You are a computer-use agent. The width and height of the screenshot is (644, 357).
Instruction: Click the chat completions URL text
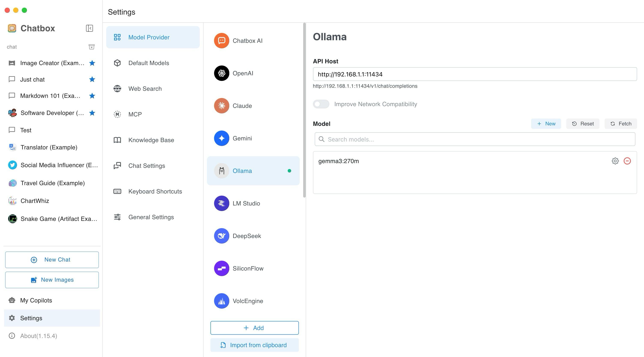click(x=365, y=86)
